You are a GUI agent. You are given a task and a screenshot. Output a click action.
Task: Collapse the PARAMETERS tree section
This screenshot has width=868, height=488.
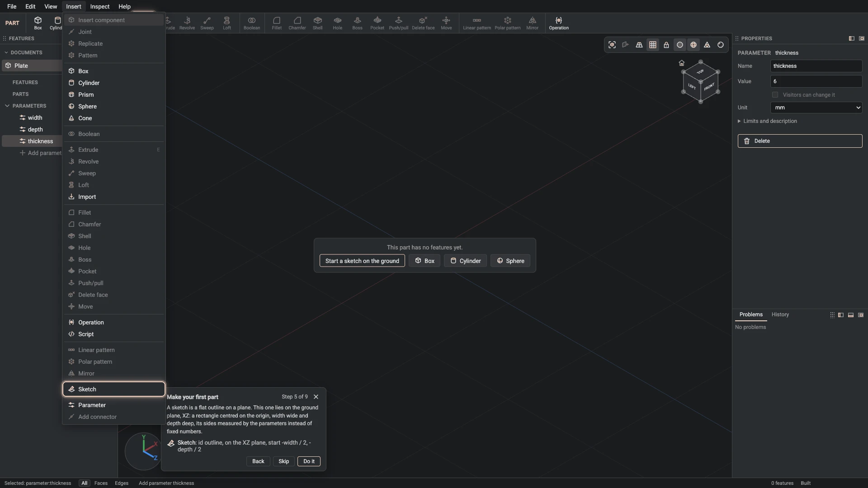point(7,106)
